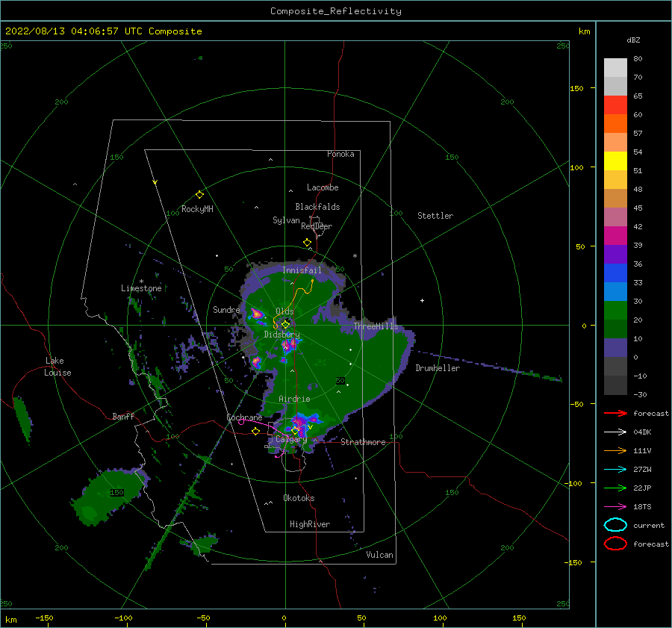Select the orange 111V track arrow
The height and width of the screenshot is (628, 672).
point(615,450)
